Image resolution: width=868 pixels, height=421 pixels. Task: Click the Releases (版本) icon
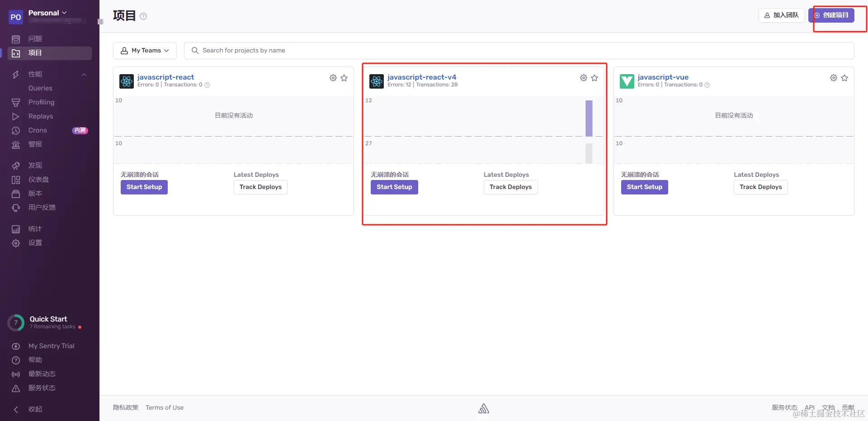16,194
